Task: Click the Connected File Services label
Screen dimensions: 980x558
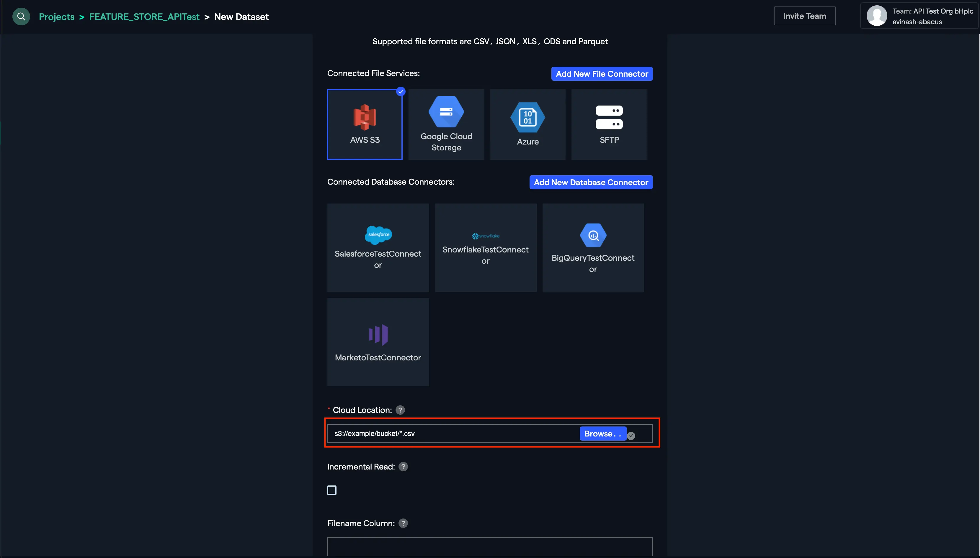Action: click(373, 73)
